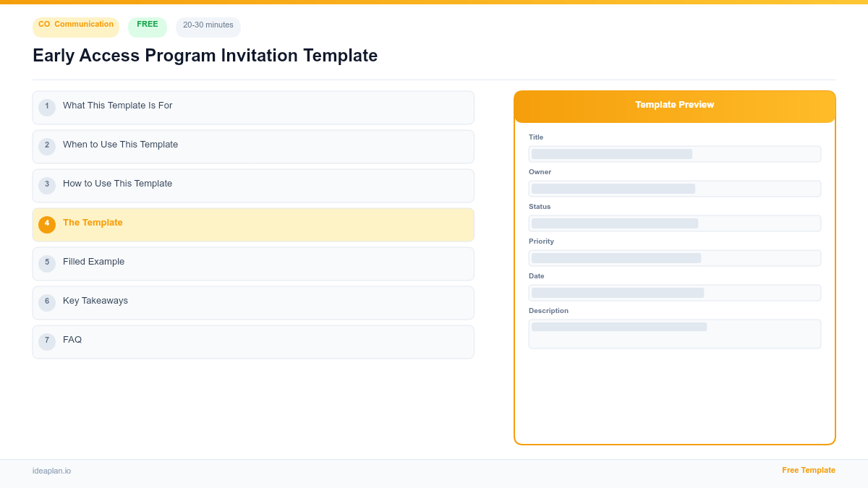868x488 pixels.
Task: Click the green FREE badge
Action: pos(148,27)
